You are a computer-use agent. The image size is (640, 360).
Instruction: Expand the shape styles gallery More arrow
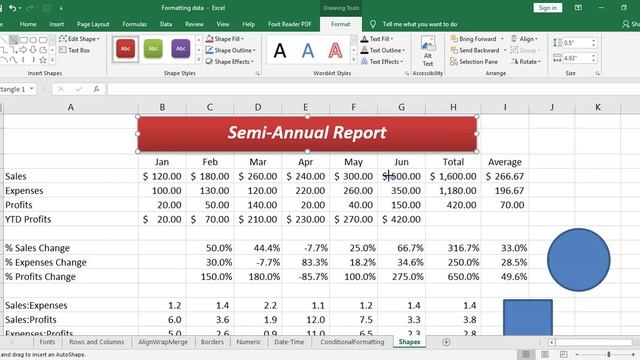[199, 60]
